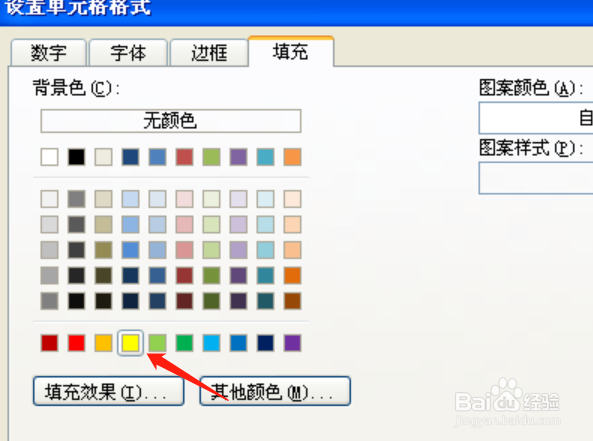Open the 图案颜色 dropdown
This screenshot has height=441, width=593.
pos(536,118)
